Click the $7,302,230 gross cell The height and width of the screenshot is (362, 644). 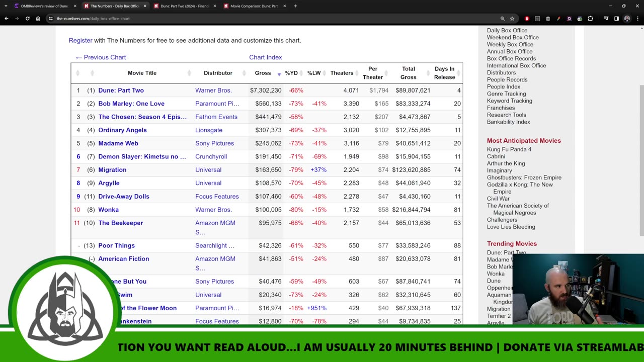(x=266, y=90)
